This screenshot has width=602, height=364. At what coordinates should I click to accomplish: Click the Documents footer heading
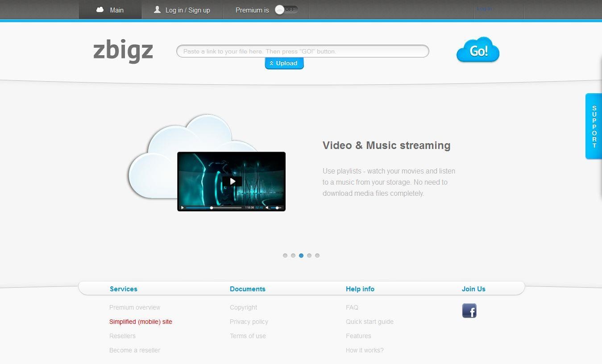(x=248, y=289)
